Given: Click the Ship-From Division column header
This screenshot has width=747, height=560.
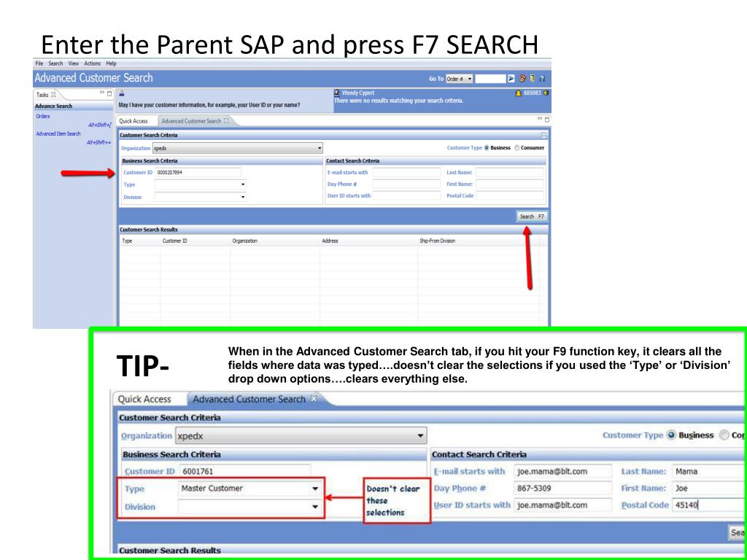Looking at the screenshot, I should pyautogui.click(x=438, y=241).
